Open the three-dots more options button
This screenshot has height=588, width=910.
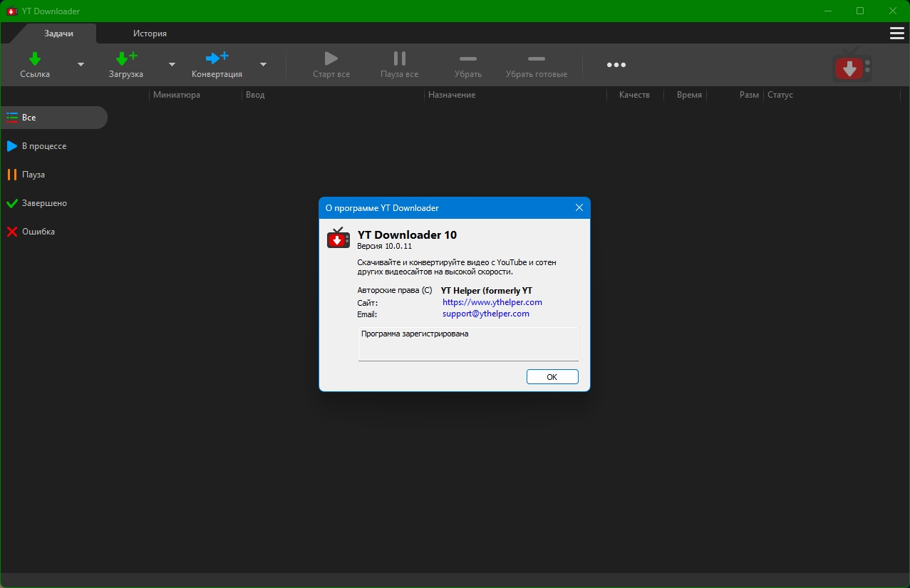coord(616,65)
